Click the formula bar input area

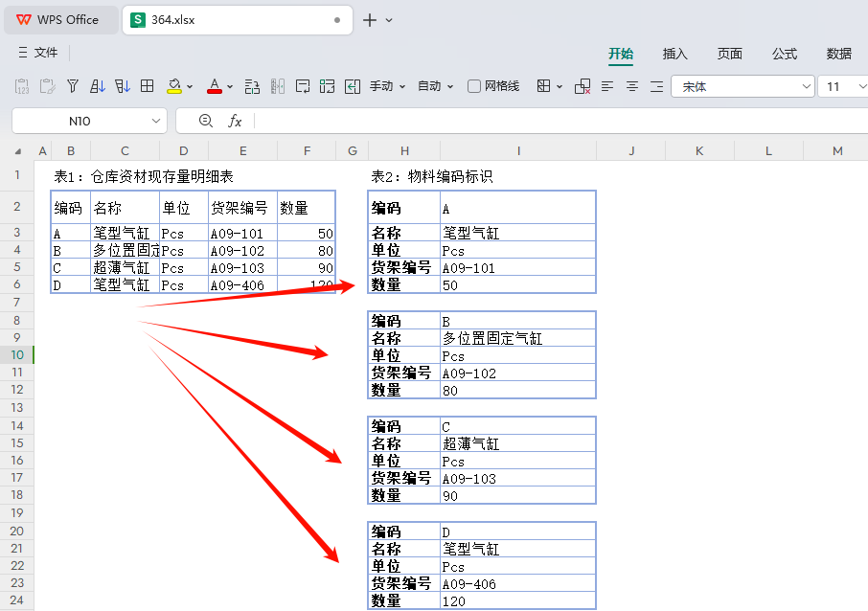pos(560,121)
